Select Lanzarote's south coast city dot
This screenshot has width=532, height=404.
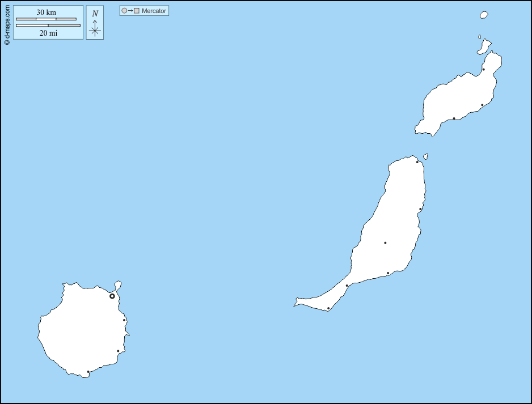[454, 118]
